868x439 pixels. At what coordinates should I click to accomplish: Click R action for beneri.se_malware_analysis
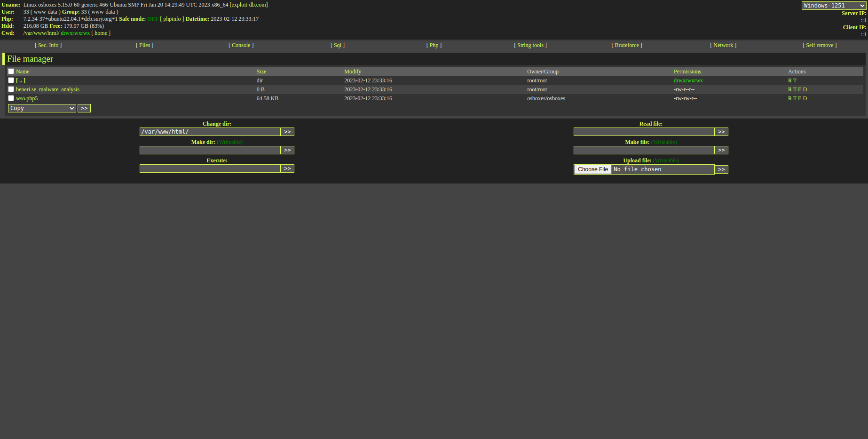790,89
